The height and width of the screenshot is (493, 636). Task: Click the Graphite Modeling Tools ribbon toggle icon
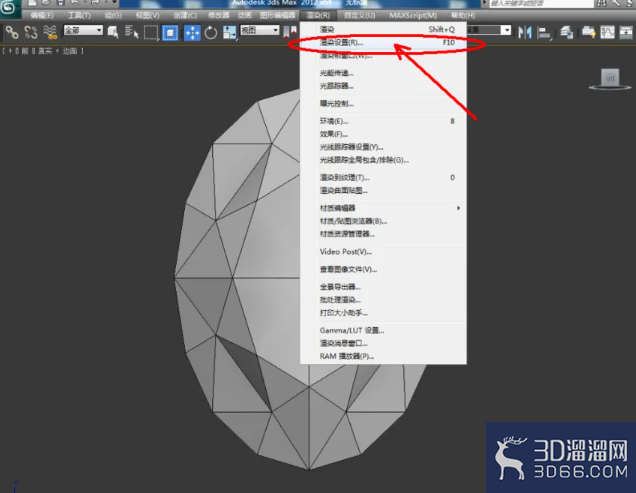click(588, 32)
